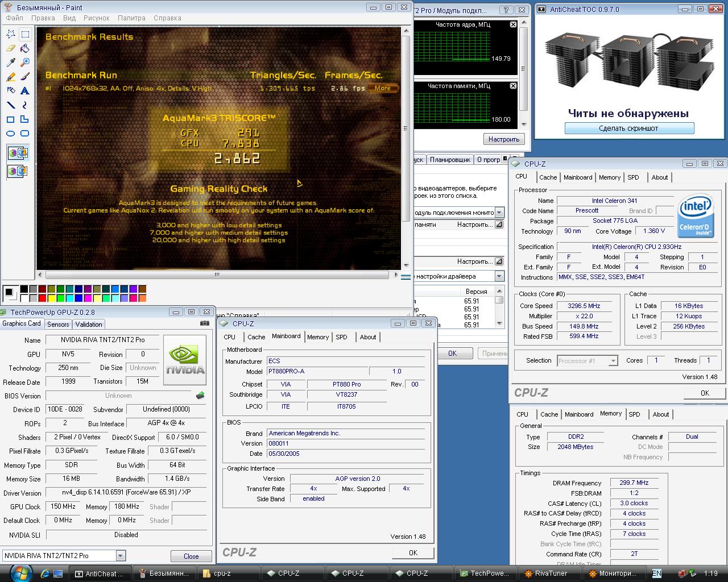Click the system clock showing 1:19
The image size is (728, 582).
(710, 573)
